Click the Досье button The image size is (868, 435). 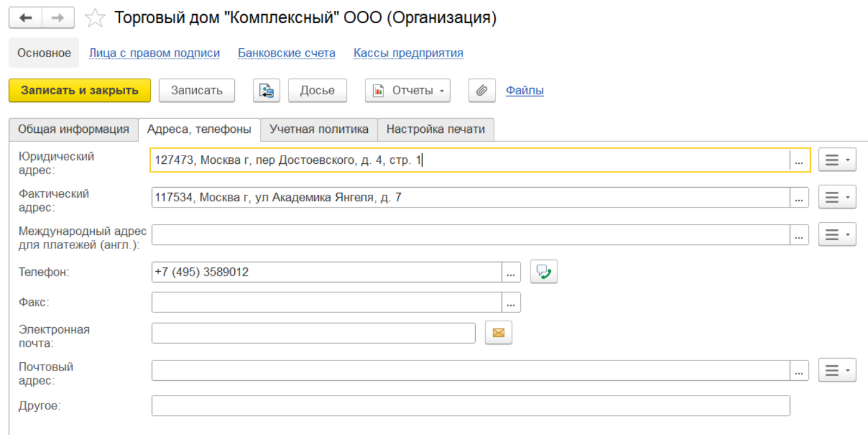pyautogui.click(x=317, y=91)
